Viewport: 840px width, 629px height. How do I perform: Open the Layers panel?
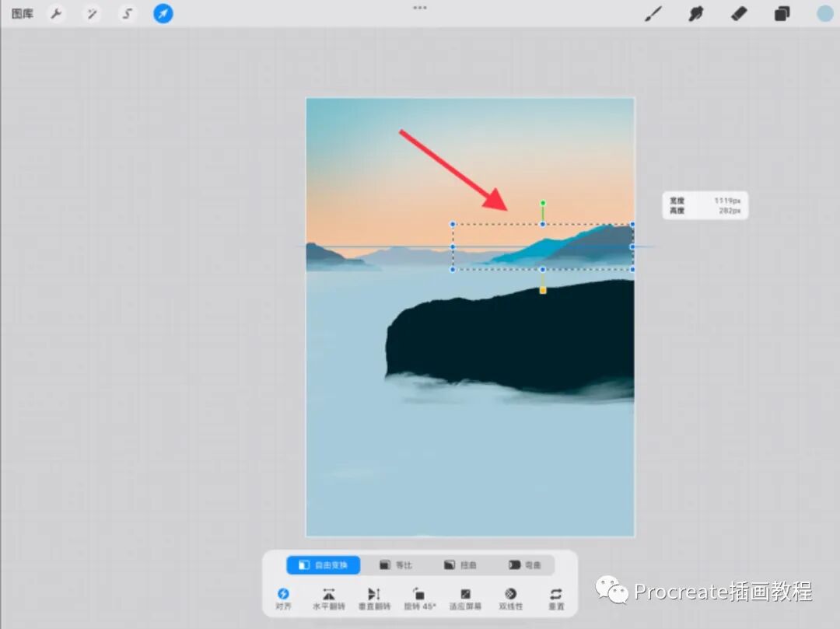pyautogui.click(x=782, y=13)
